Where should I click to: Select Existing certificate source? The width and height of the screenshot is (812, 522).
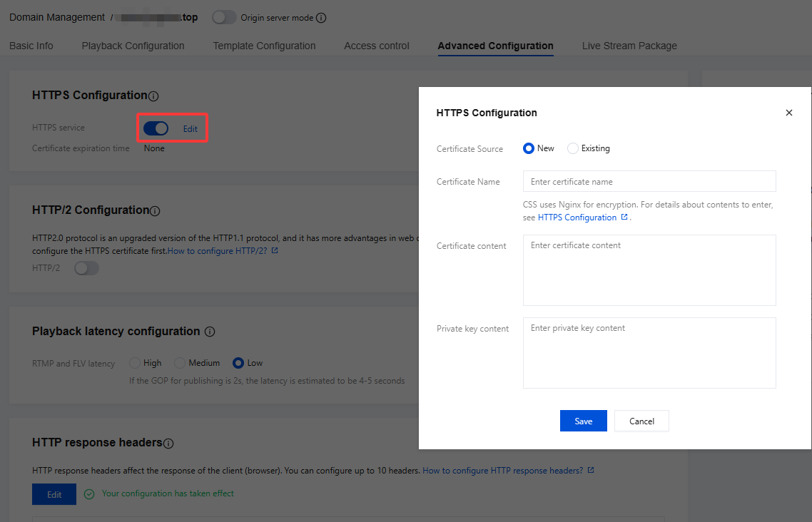point(573,148)
